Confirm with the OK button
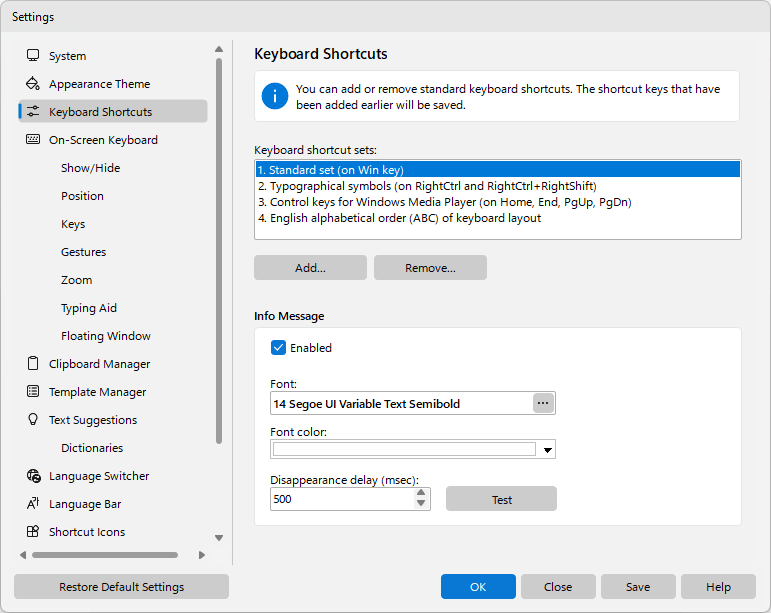 point(478,586)
